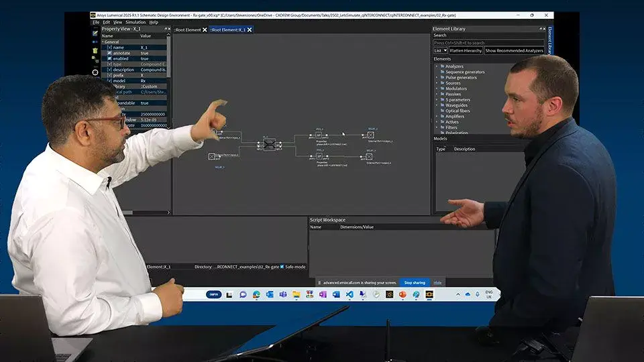Open Visual Studio Code from the taskbar
This screenshot has width=644, height=362.
tap(350, 294)
